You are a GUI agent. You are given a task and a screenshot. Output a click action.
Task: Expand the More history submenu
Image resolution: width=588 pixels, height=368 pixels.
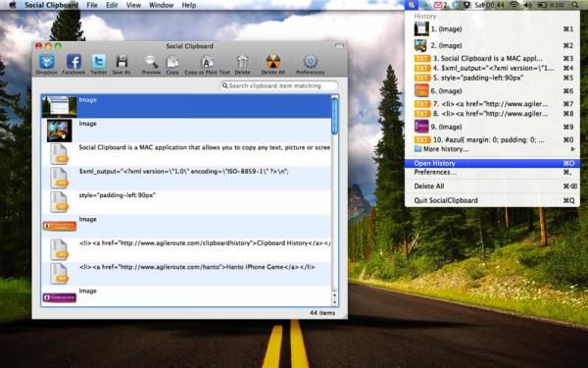492,149
